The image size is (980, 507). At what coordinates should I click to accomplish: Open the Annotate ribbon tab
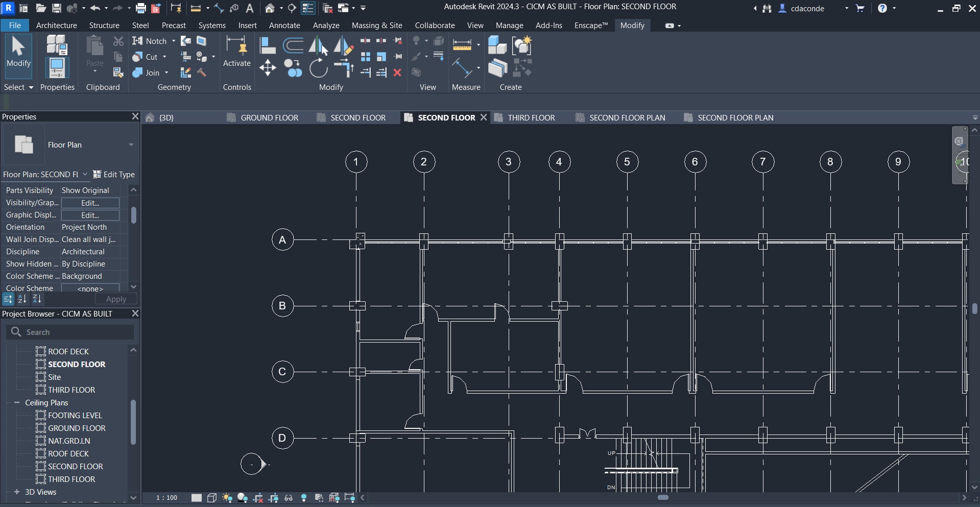tap(284, 26)
